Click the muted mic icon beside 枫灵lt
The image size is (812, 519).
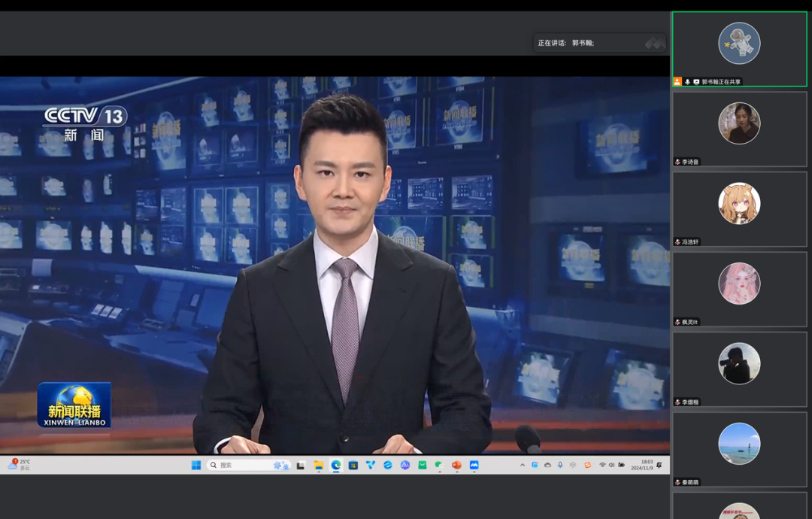click(677, 322)
